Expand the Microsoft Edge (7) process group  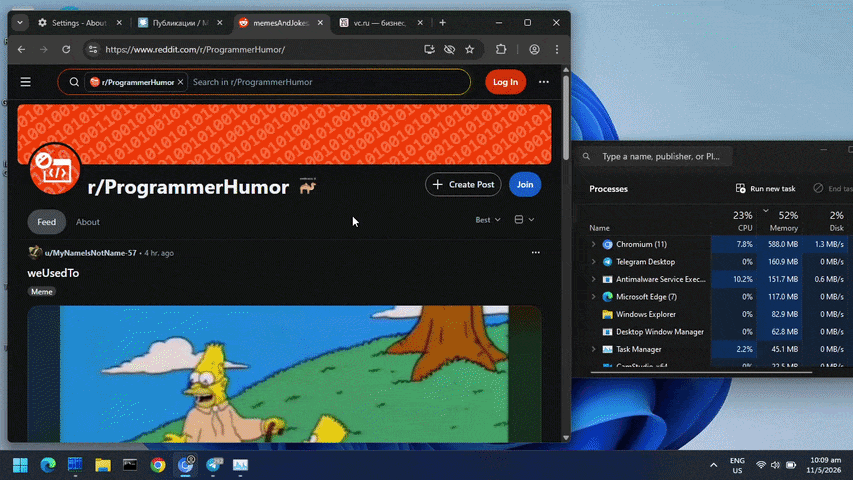[594, 297]
